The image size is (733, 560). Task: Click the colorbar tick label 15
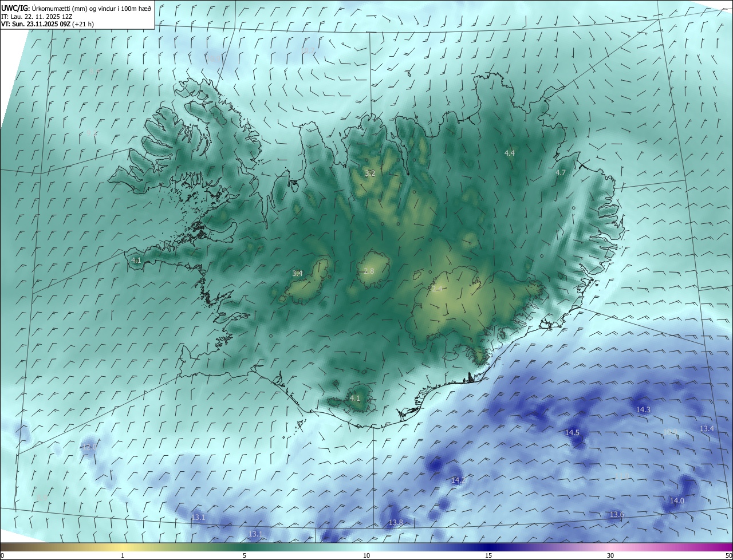tap(488, 555)
